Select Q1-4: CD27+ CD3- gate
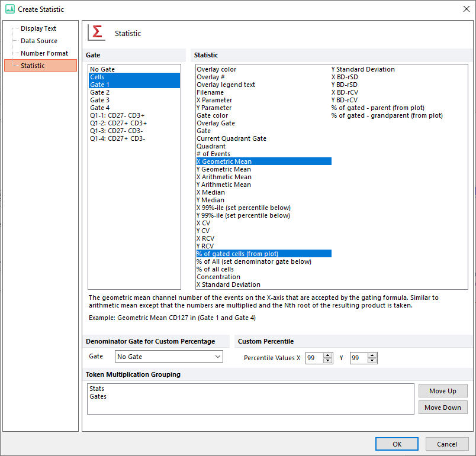The image size is (476, 456). [134, 138]
